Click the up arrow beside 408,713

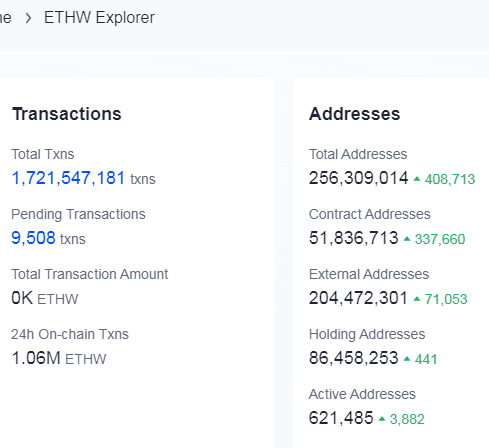point(417,179)
